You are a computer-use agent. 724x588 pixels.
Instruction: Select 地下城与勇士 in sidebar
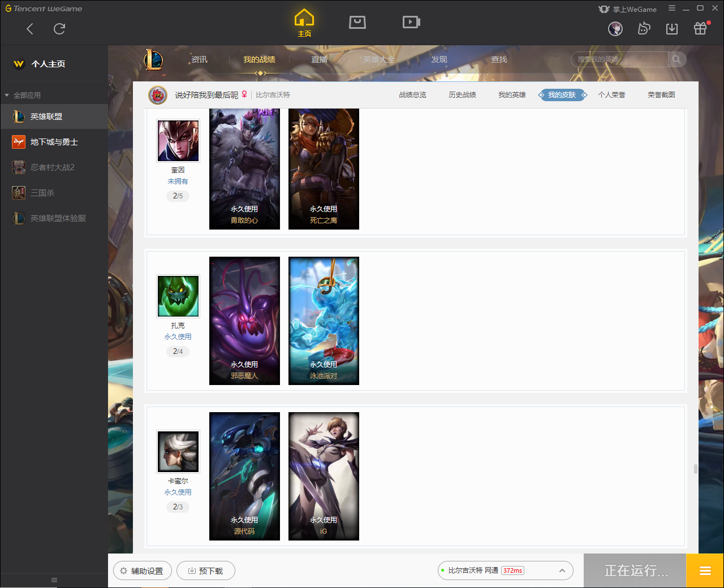pos(54,142)
